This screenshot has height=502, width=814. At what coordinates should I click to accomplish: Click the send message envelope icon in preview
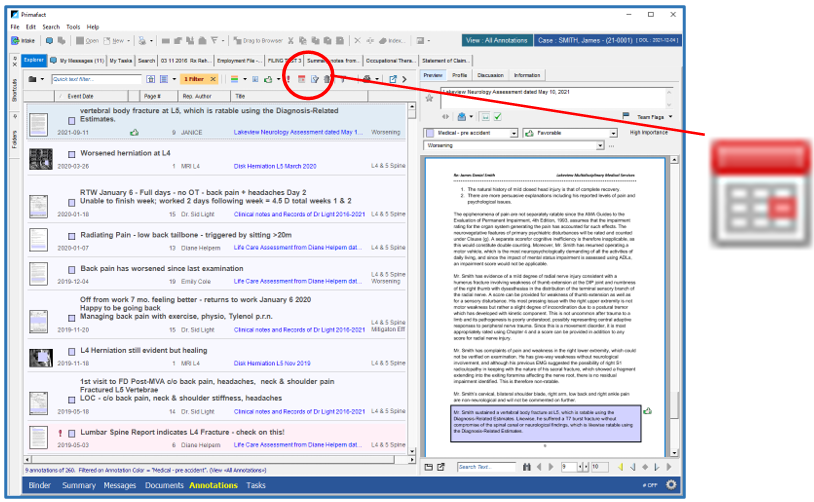(x=461, y=117)
